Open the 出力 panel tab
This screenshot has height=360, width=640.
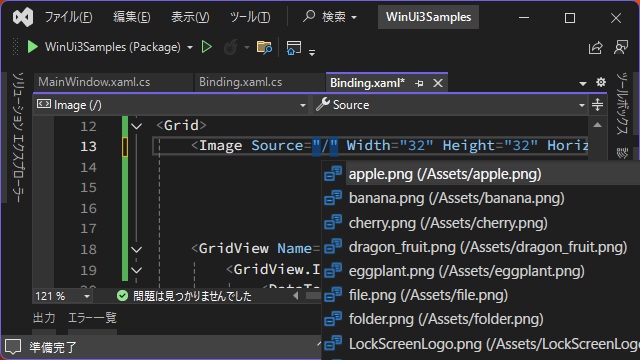(x=44, y=318)
